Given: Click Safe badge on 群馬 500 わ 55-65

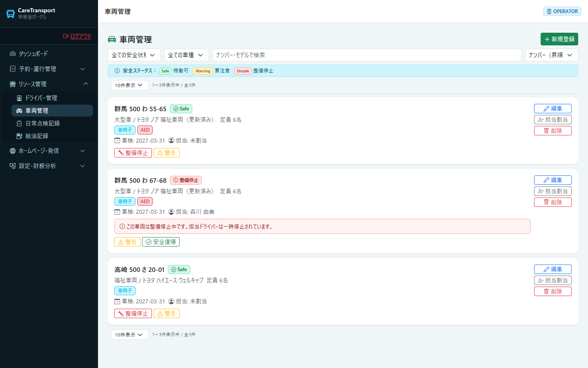Looking at the screenshot, I should [181, 109].
